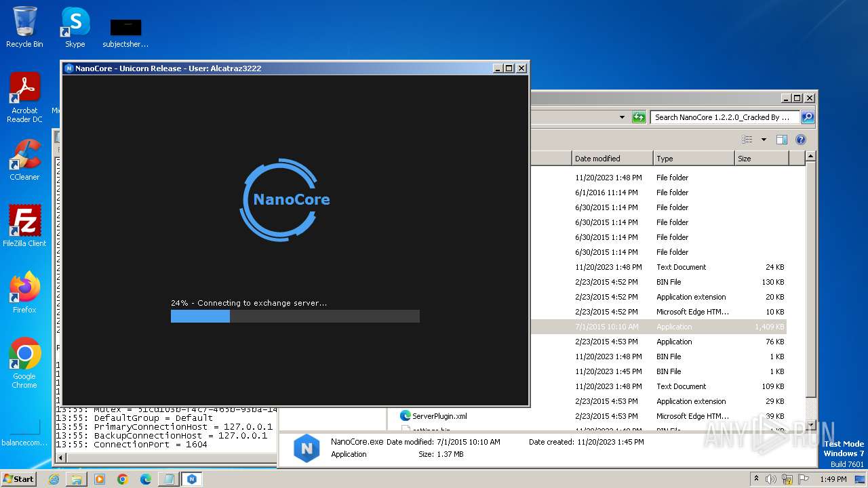The height and width of the screenshot is (488, 868).
Task: Click the NanoCore logo on splash screen
Action: (x=285, y=199)
